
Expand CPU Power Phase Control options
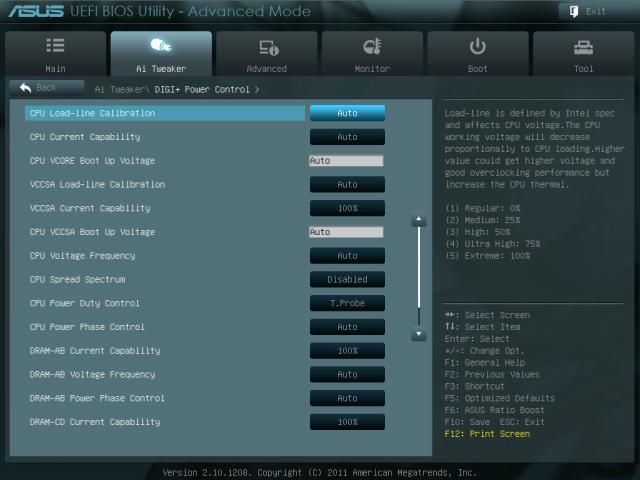tap(347, 327)
